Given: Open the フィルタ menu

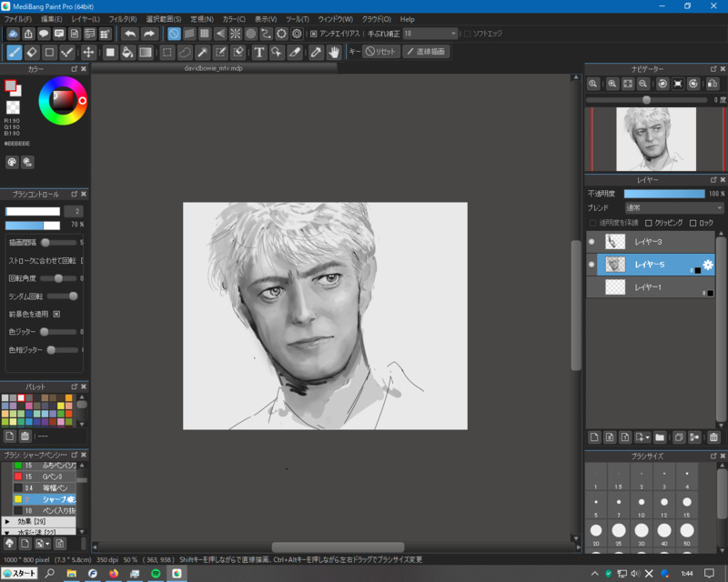Looking at the screenshot, I should click(123, 18).
